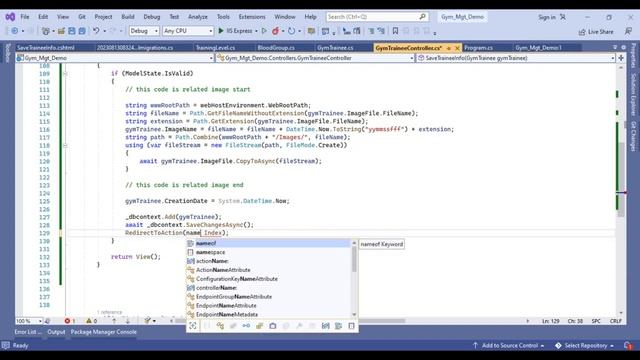
Task: Click Start Without Debugging outline play icon
Action: tap(264, 31)
